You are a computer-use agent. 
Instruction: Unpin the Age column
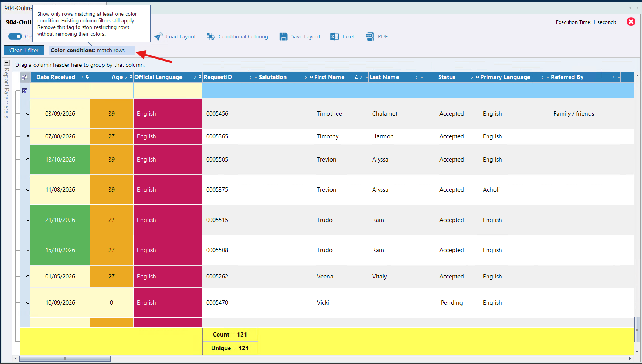pyautogui.click(x=131, y=77)
